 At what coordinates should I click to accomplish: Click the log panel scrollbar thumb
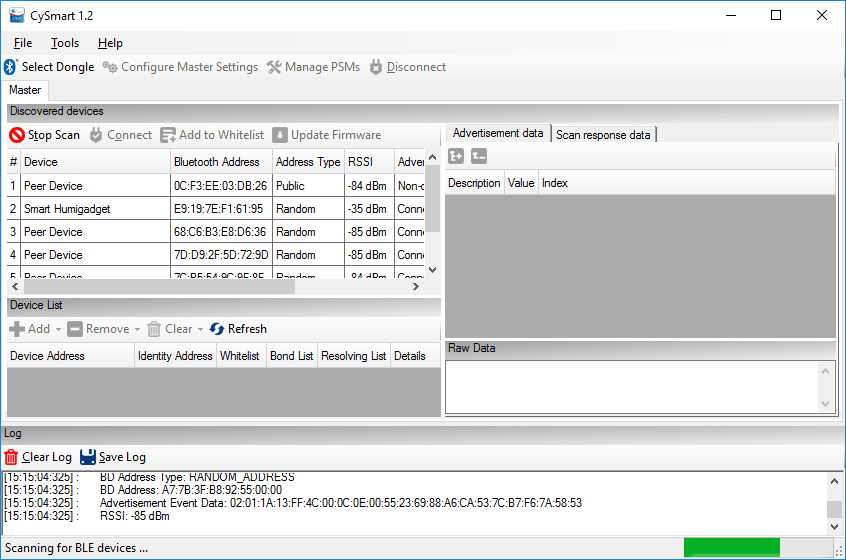point(834,509)
